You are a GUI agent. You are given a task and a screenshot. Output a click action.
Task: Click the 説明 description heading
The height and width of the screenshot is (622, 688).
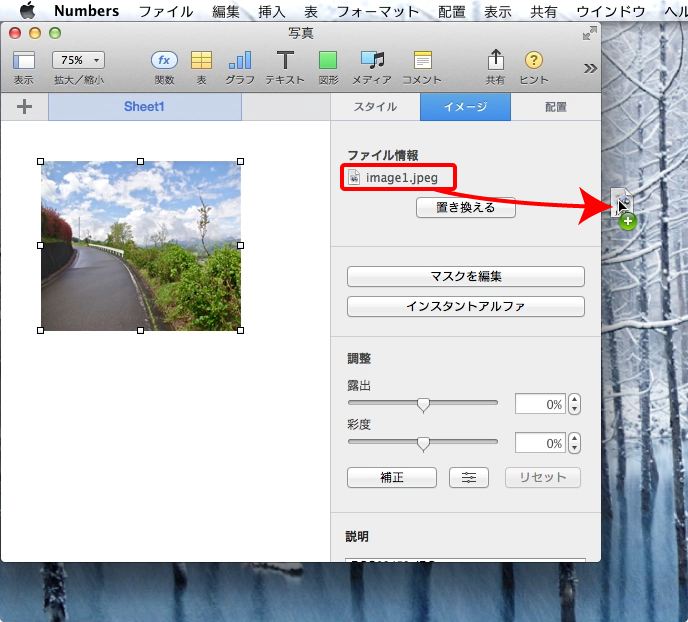click(x=357, y=536)
